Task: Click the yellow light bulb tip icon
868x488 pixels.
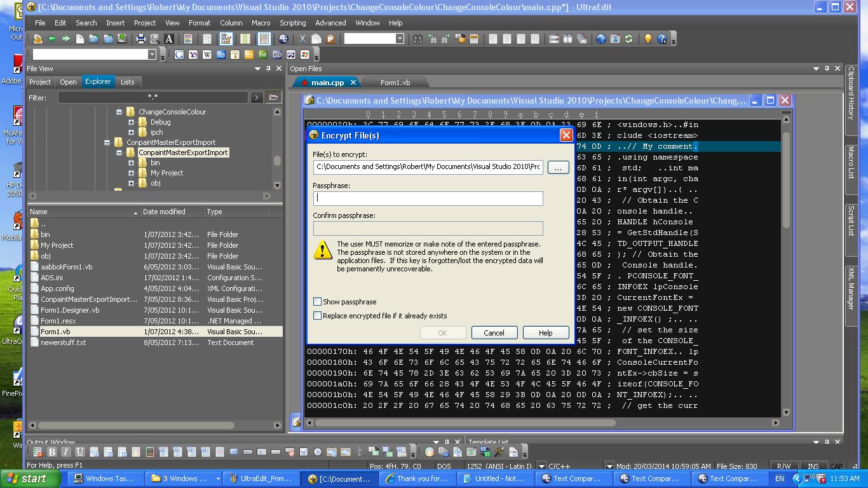Action: [x=648, y=39]
